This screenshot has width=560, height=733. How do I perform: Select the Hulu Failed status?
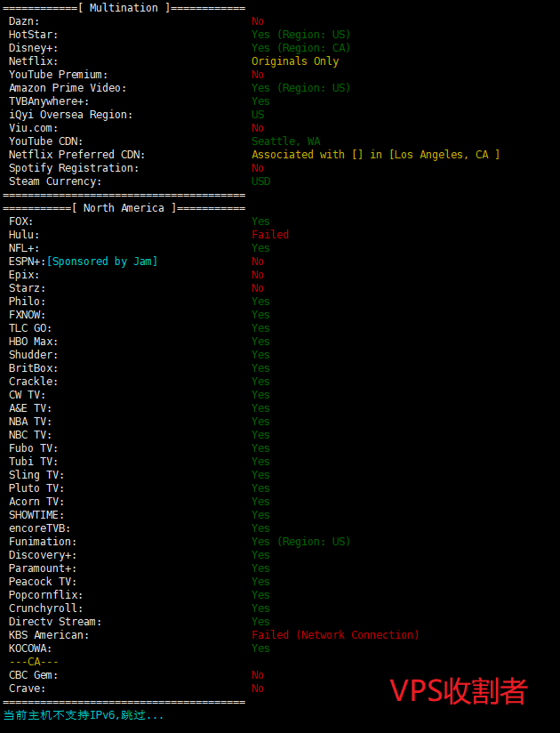[x=270, y=235]
